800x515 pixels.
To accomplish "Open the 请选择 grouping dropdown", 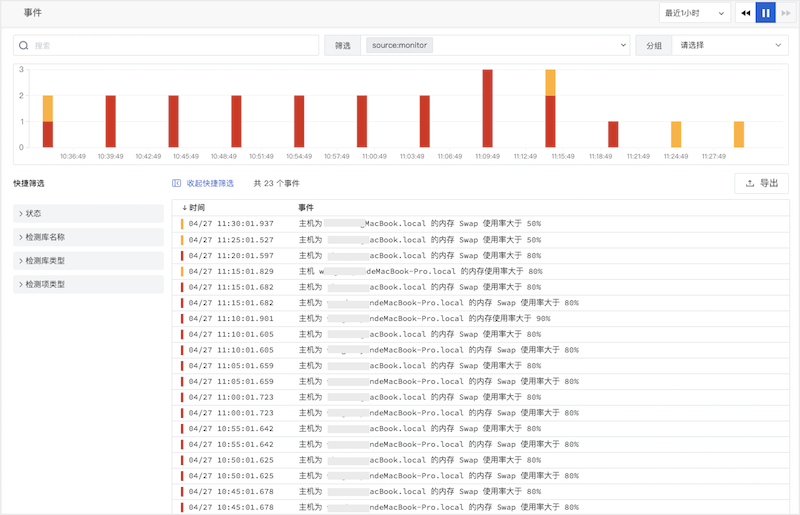I will pos(730,45).
